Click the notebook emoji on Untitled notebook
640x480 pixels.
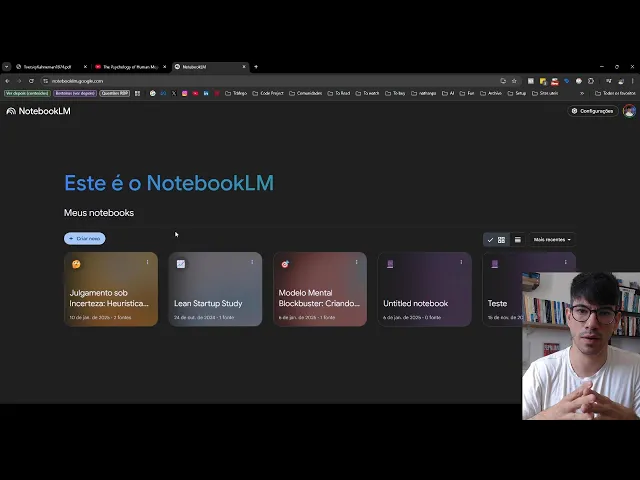[390, 264]
